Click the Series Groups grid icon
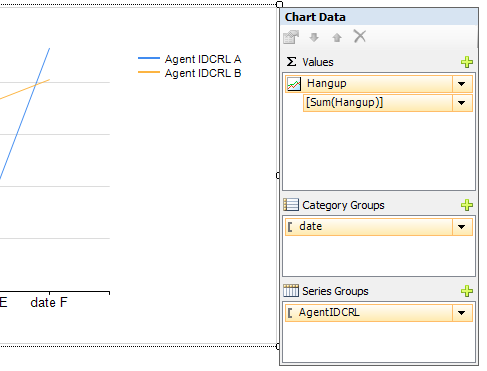The image size is (487, 371). coord(291,291)
